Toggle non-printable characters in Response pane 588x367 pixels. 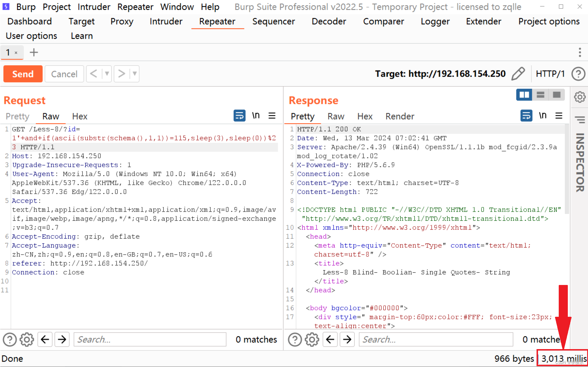[x=543, y=116]
